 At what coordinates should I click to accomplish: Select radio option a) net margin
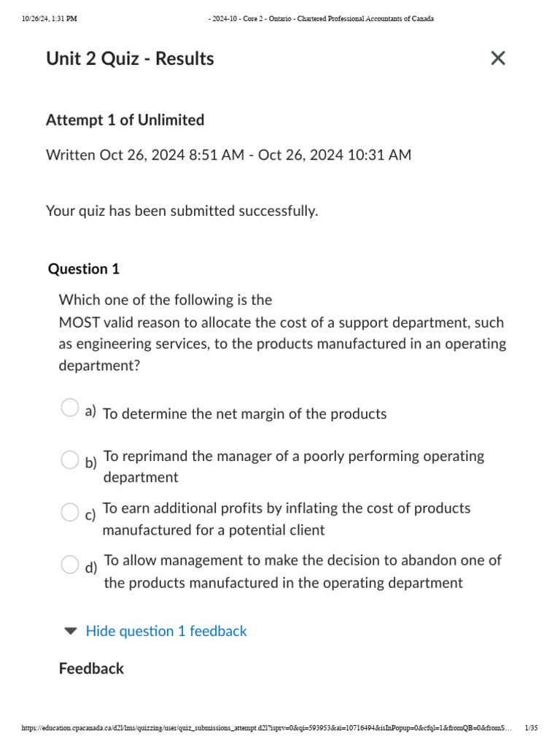coord(69,408)
